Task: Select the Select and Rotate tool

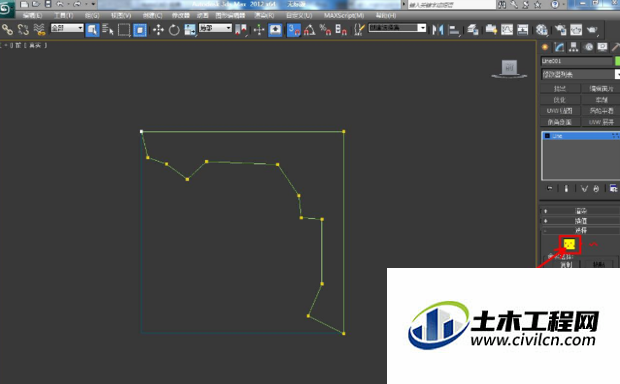Action: (x=174, y=30)
